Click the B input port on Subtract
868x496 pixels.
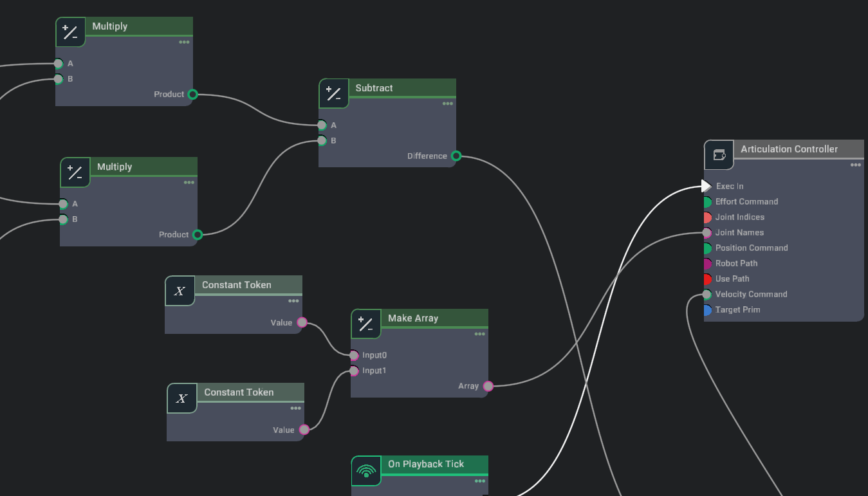(322, 141)
